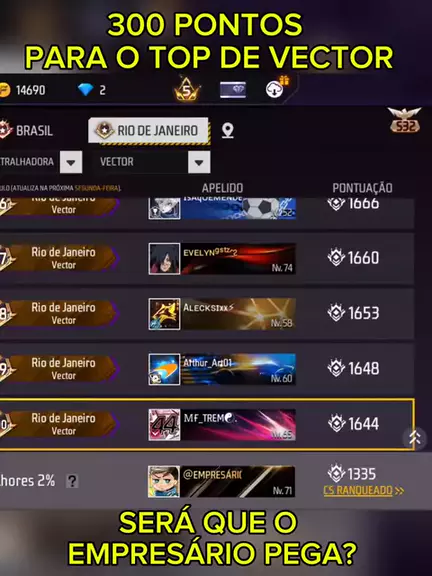Select Alecksixx player banner
Image resolution: width=432 pixels, height=576 pixels.
coord(238,314)
